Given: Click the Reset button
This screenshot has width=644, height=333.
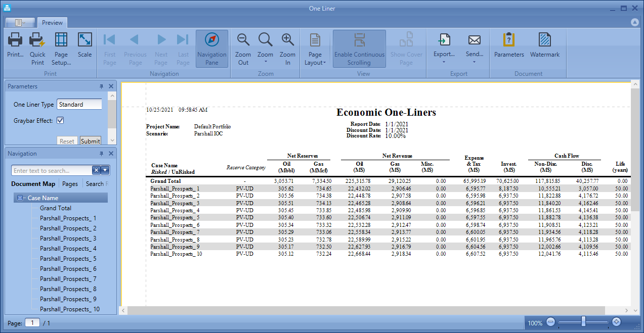Looking at the screenshot, I should 67,141.
